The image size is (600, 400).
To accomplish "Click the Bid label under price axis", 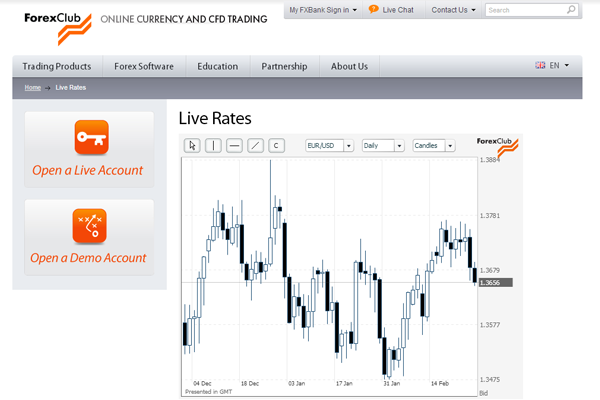I will (x=484, y=393).
